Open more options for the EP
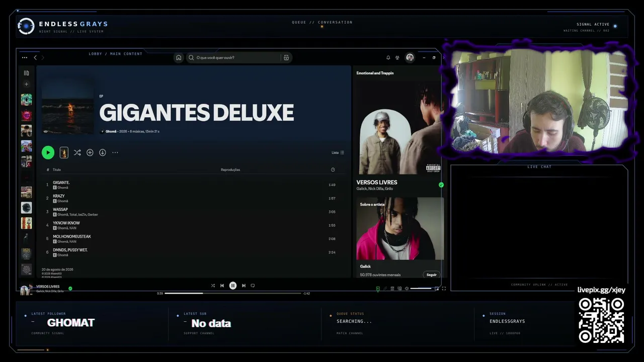 (x=115, y=152)
